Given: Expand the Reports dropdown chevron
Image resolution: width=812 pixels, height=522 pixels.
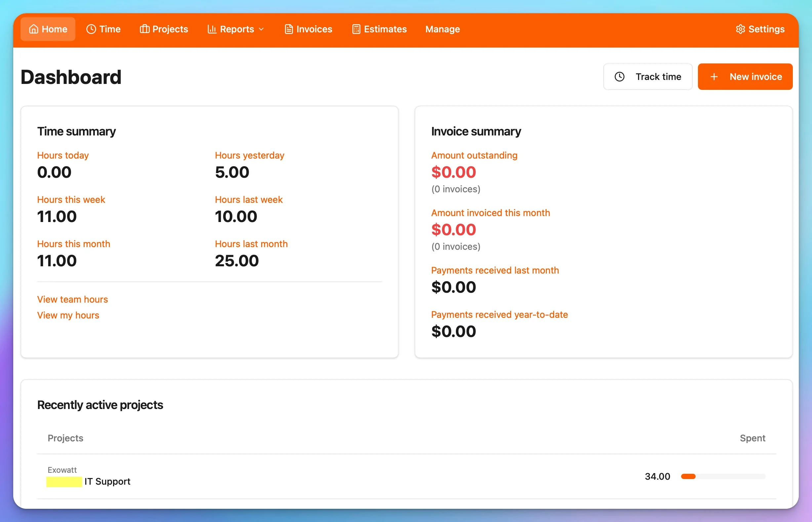Looking at the screenshot, I should point(261,29).
